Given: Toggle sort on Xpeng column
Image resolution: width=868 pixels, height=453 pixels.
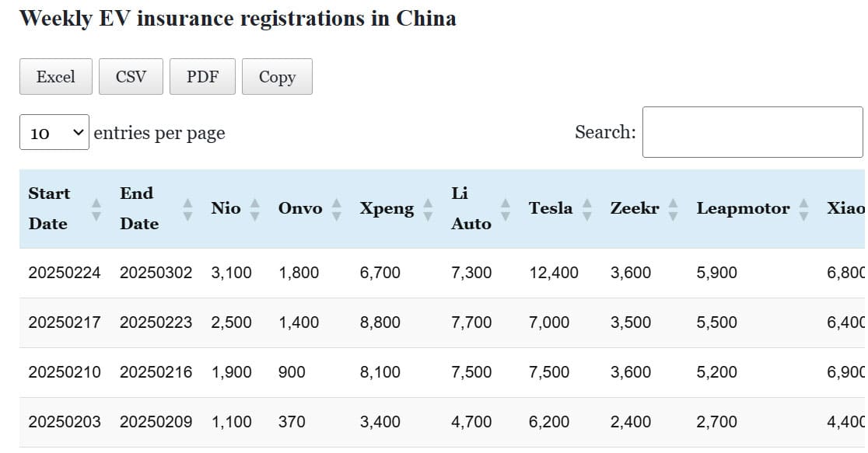Looking at the screenshot, I should click(428, 208).
